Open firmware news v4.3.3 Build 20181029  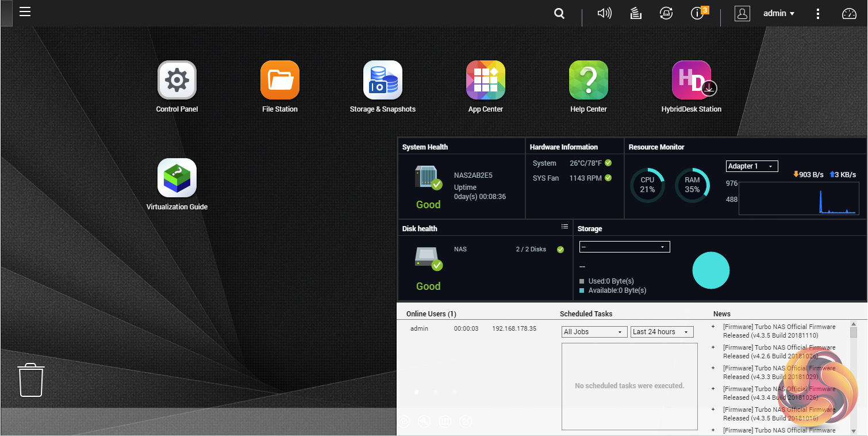pyautogui.click(x=779, y=372)
